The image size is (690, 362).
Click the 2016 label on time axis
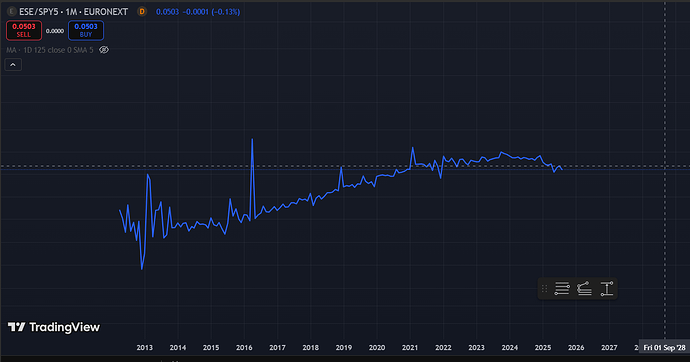click(x=244, y=347)
